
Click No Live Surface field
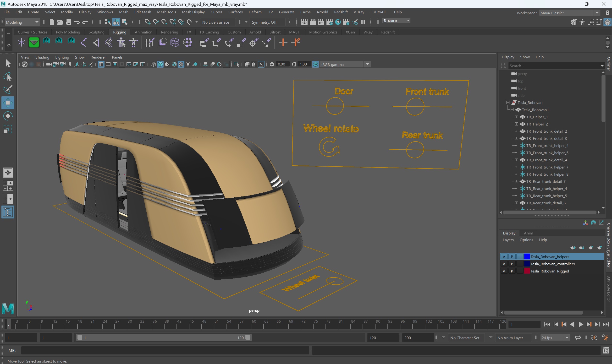(218, 22)
